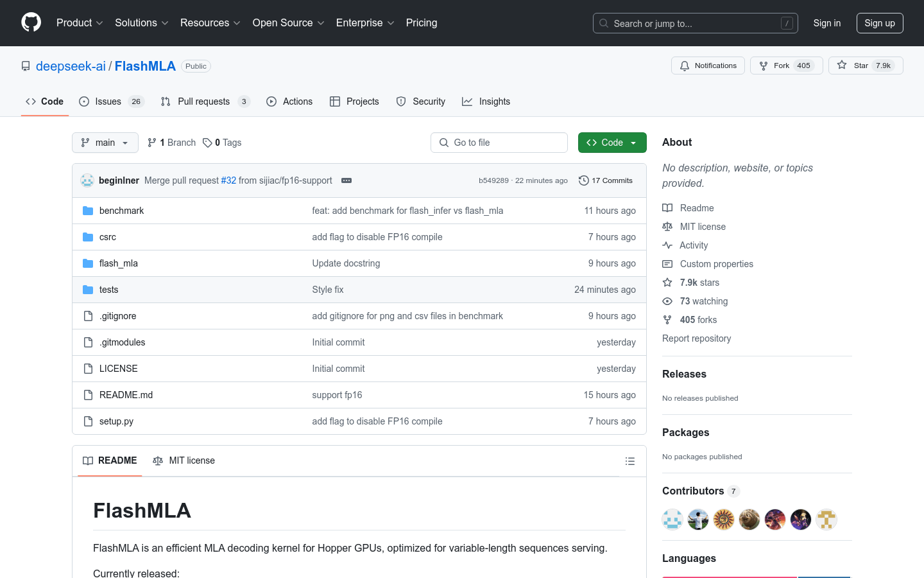Click the forks icon in About
Viewport: 924px width, 578px height.
(667, 320)
